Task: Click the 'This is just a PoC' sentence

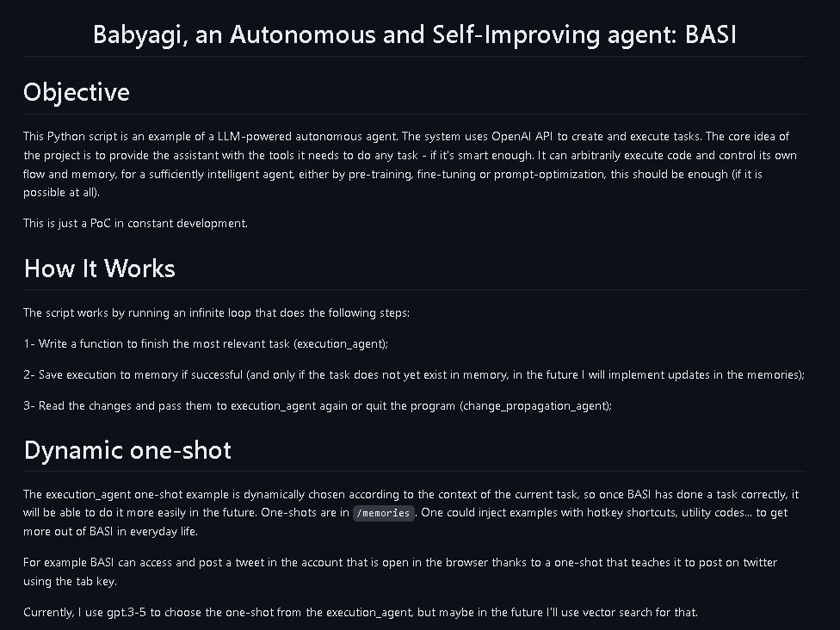Action: 135,224
